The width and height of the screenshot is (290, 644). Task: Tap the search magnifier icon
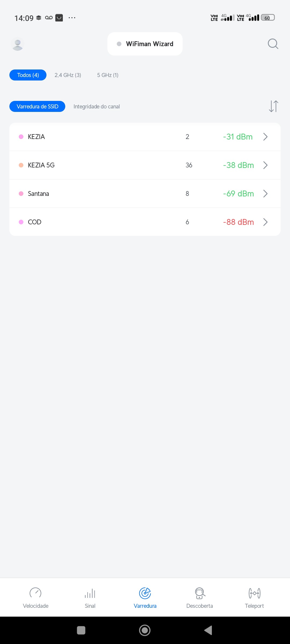[273, 44]
